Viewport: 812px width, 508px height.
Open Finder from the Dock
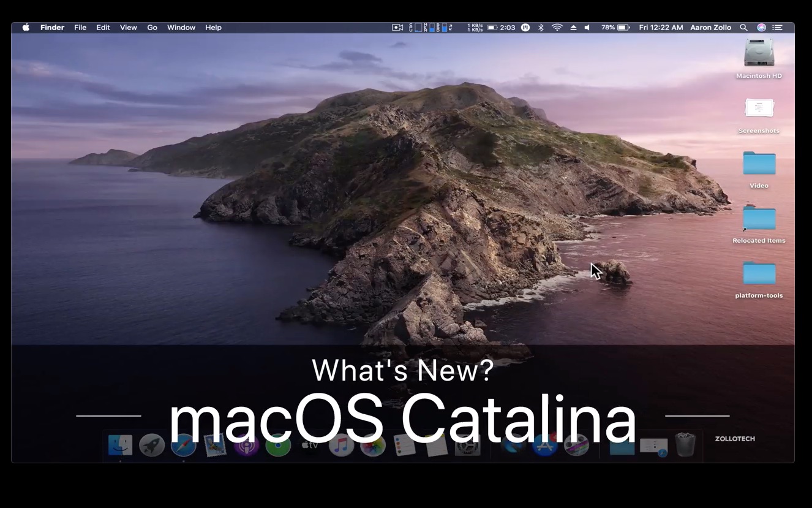click(x=120, y=445)
